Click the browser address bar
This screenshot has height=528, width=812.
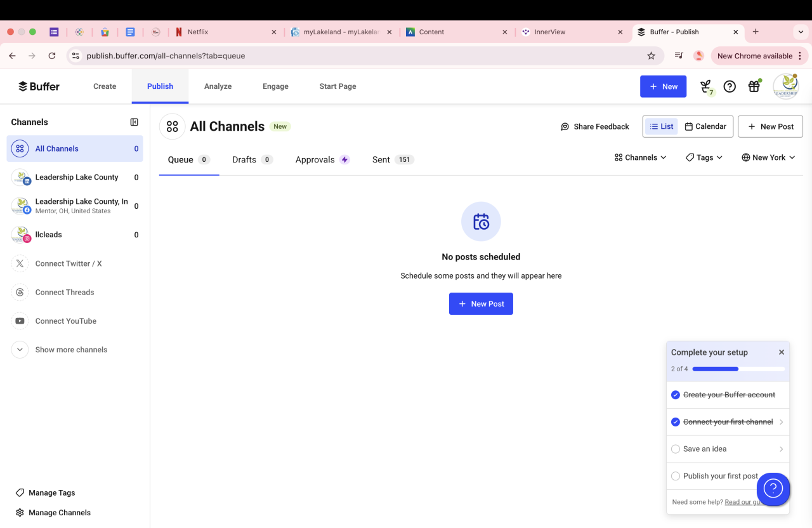point(362,56)
